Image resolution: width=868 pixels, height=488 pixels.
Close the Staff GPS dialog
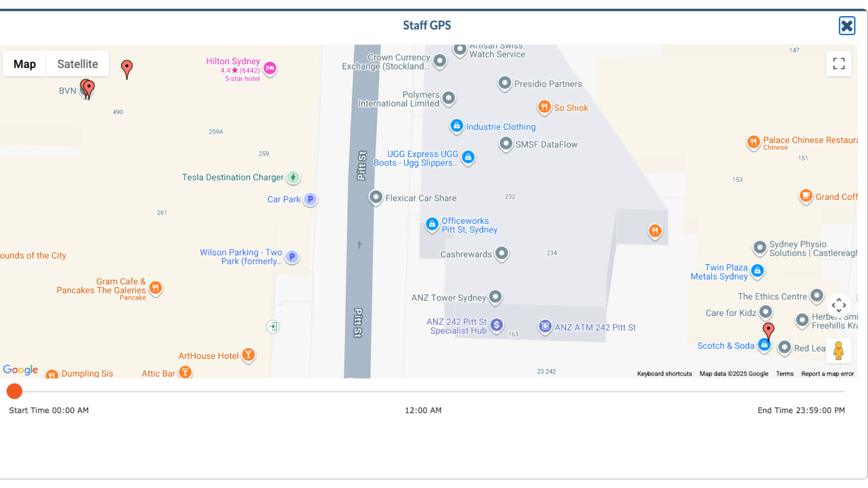pos(847,26)
